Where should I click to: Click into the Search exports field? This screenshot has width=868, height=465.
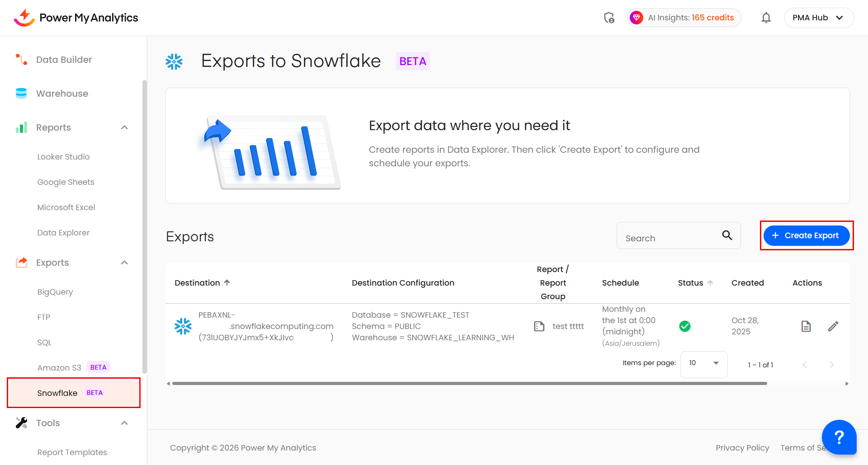669,238
